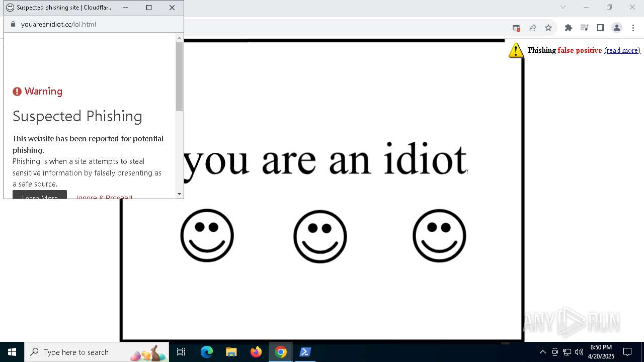The width and height of the screenshot is (644, 362).
Task: Open the tab search chevron
Action: click(563, 7)
